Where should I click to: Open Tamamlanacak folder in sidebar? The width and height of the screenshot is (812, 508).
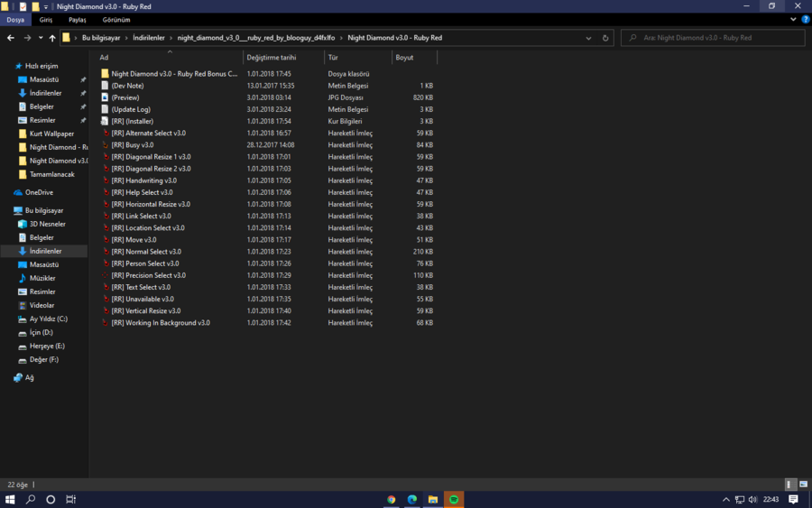click(x=51, y=174)
